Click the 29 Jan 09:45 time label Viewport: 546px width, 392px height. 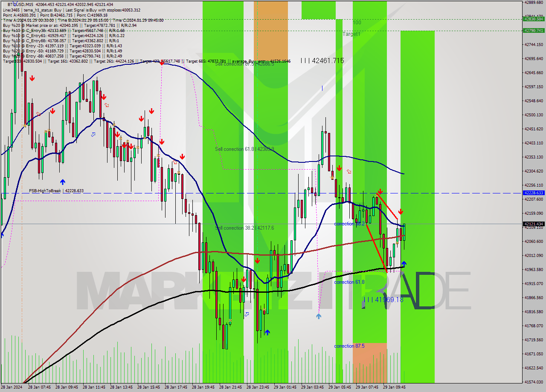point(394,387)
